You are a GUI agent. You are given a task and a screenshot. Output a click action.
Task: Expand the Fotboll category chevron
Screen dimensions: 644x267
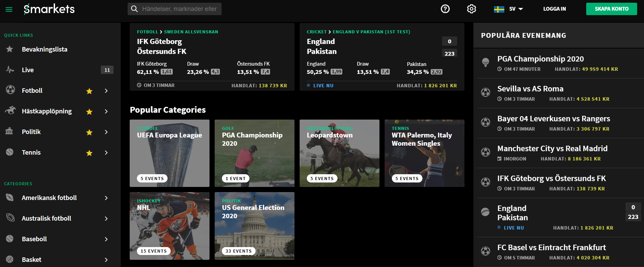pos(106,91)
